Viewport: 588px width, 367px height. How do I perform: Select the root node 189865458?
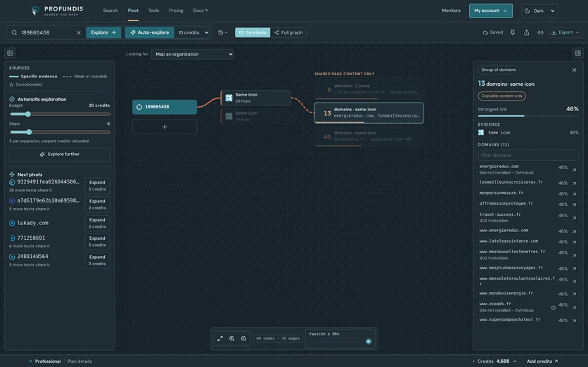pos(165,107)
